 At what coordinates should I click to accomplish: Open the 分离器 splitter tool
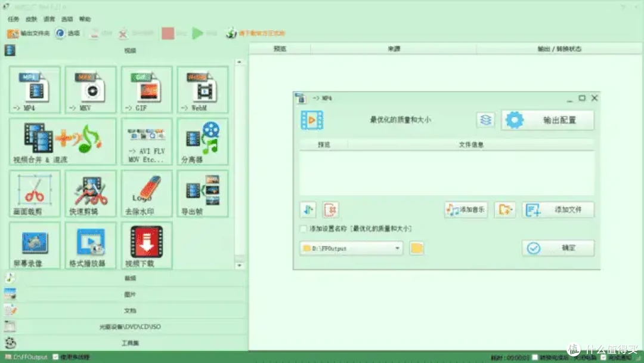tap(203, 142)
